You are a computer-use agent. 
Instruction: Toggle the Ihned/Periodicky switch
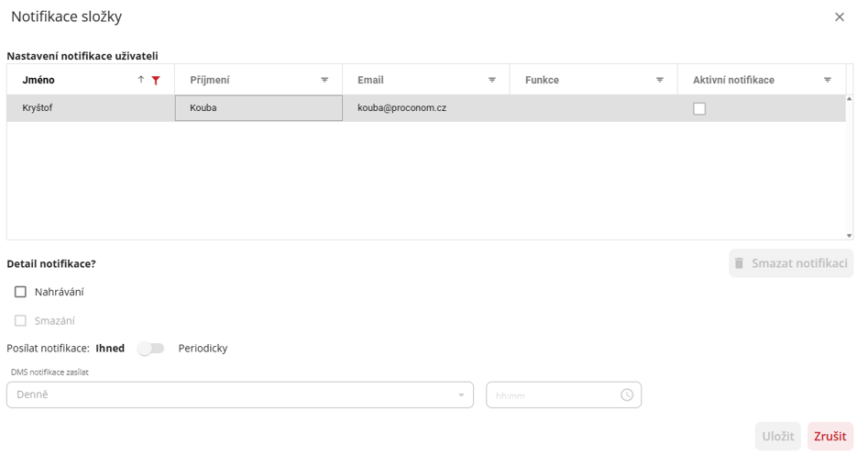point(151,349)
